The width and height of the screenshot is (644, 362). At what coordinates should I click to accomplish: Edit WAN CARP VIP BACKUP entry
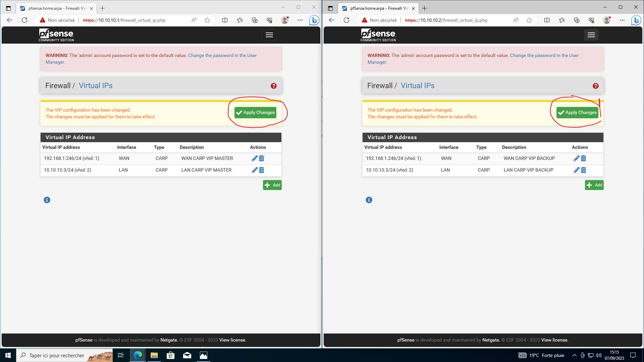click(576, 159)
